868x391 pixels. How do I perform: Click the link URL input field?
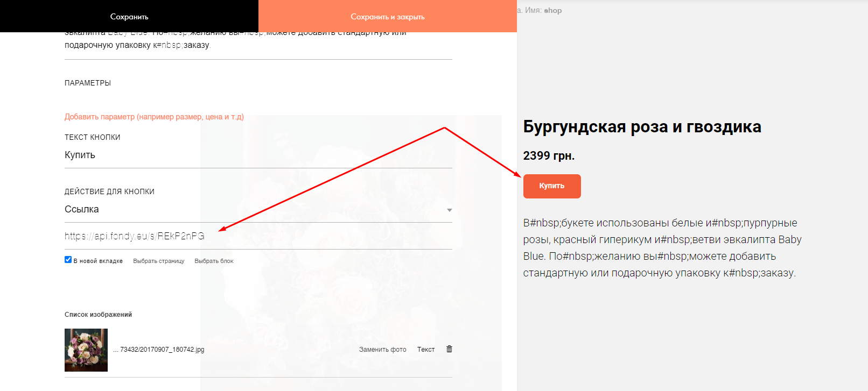[x=258, y=236]
